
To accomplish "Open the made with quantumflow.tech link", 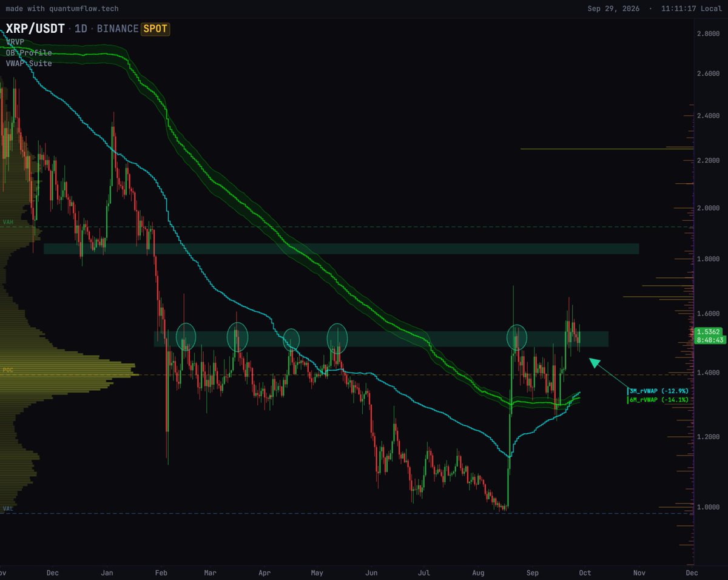I will [62, 9].
